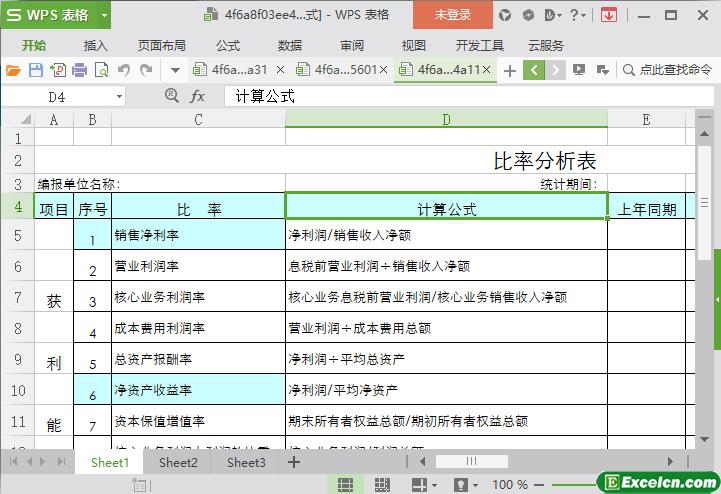This screenshot has width=721, height=494.
Task: Click the Print icon
Action: coord(79,70)
